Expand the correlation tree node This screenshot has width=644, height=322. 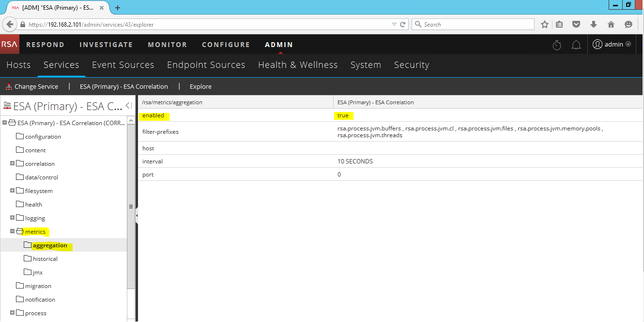[13, 164]
